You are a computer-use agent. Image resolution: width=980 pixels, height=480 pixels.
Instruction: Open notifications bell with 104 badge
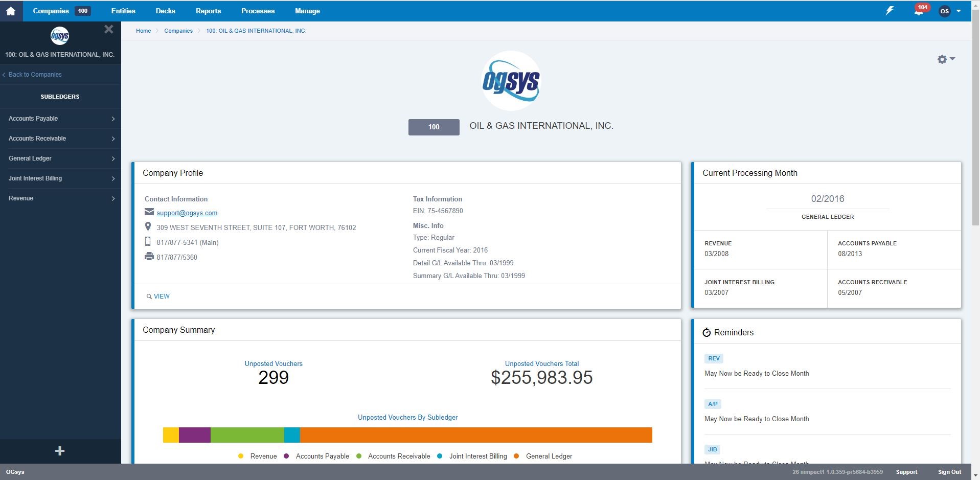(920, 10)
